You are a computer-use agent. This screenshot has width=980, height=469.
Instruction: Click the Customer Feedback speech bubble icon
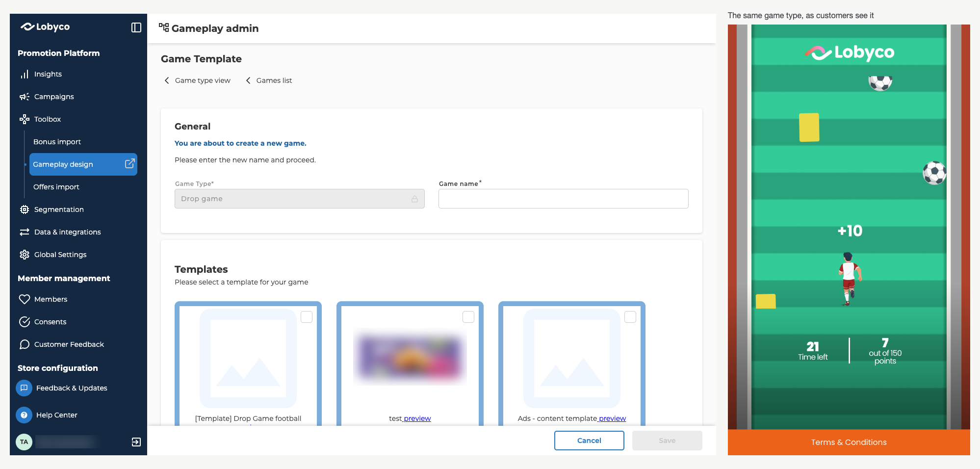click(25, 344)
